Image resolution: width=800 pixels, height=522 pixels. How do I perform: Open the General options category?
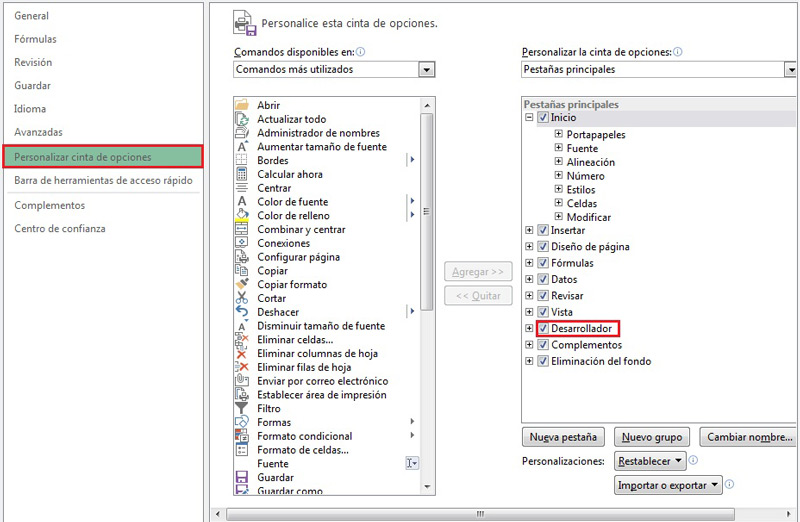(x=32, y=16)
